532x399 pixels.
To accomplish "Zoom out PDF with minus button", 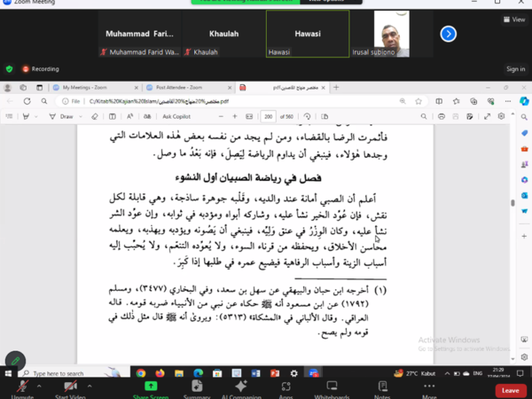I will pyautogui.click(x=221, y=116).
